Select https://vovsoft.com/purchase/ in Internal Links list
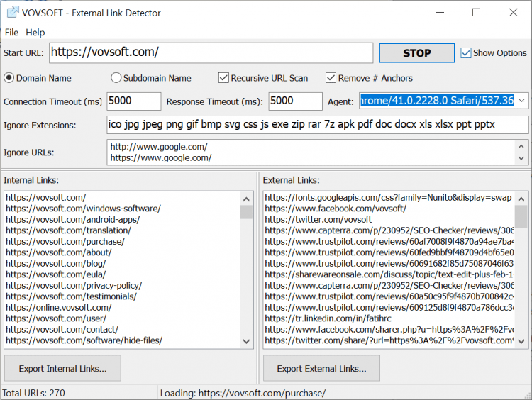The height and width of the screenshot is (400, 532). pos(65,242)
